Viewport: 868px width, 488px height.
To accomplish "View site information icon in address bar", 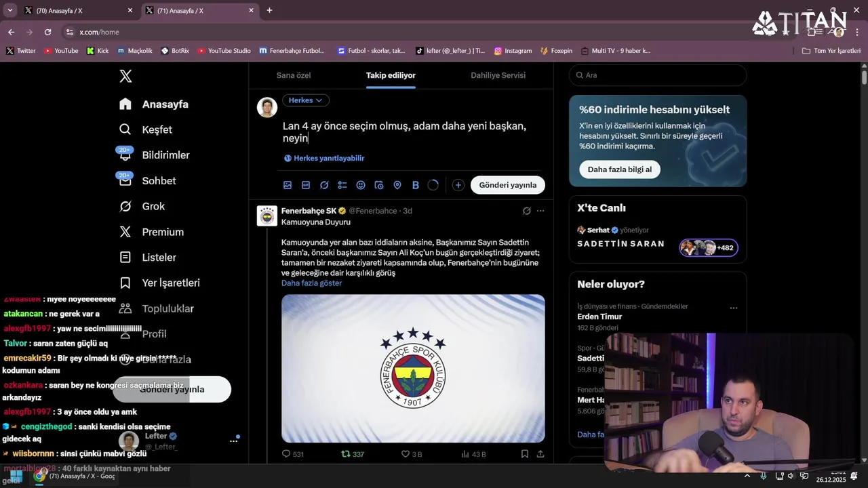I will (x=69, y=32).
